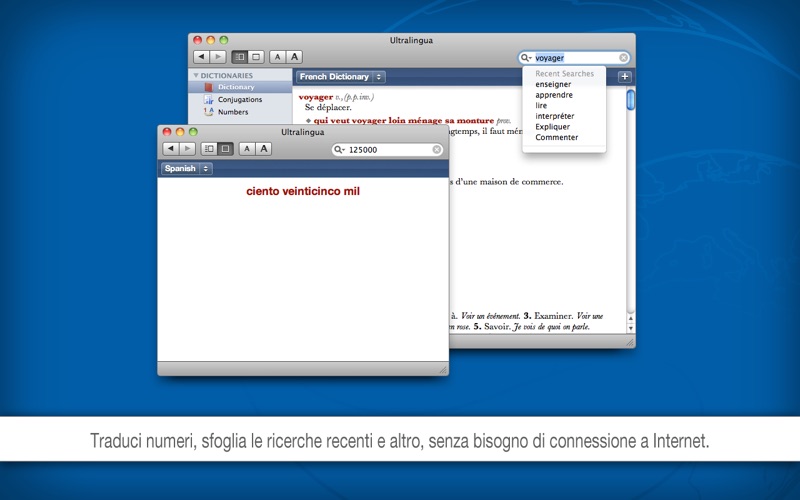
Task: Go back in the French Dictionary window
Action: (202, 57)
